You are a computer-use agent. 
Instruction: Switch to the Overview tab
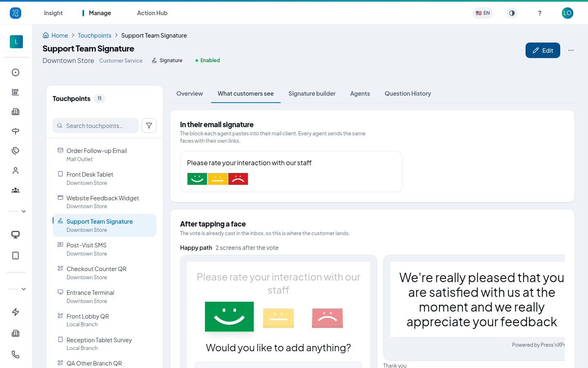pyautogui.click(x=189, y=94)
